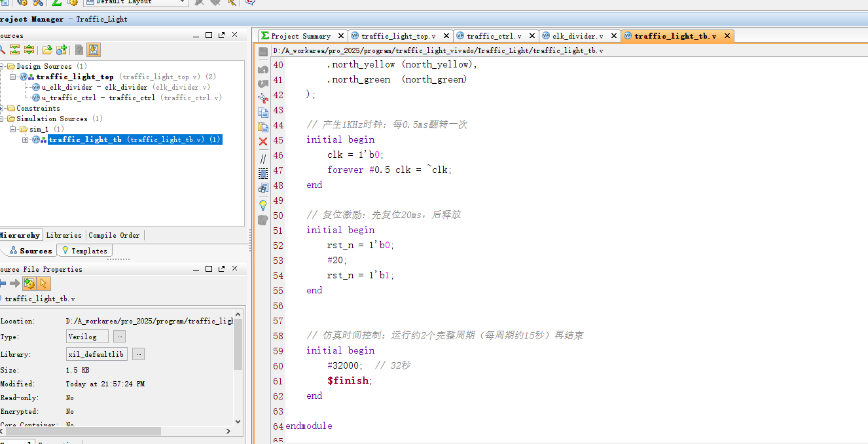This screenshot has height=444, width=868.
Task: Click Expand All icon in Sources toolbar
Action: click(29, 50)
